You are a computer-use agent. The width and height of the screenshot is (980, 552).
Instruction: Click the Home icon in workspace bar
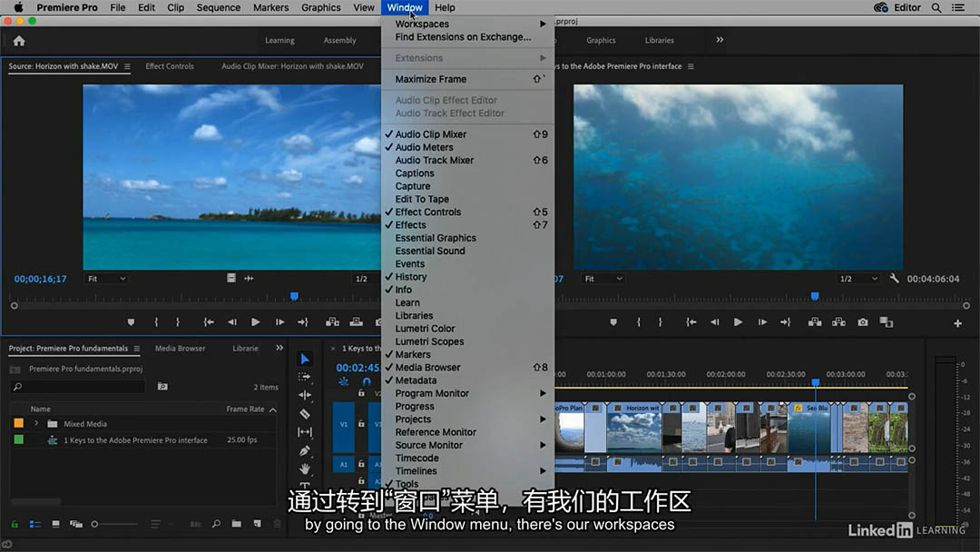click(19, 41)
